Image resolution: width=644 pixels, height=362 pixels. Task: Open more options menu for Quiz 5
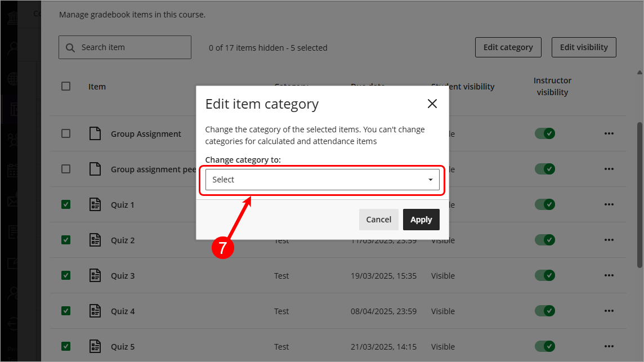(609, 346)
